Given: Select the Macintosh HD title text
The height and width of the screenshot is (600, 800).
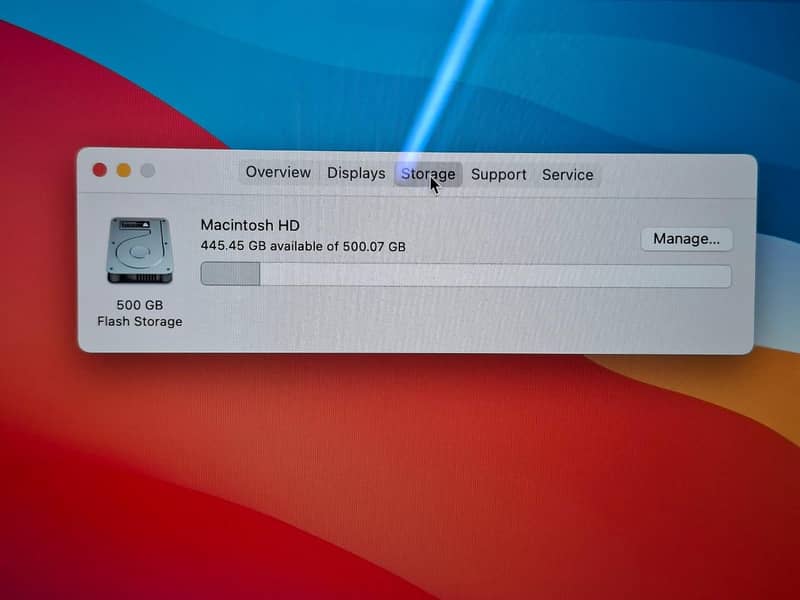Looking at the screenshot, I should [x=250, y=224].
